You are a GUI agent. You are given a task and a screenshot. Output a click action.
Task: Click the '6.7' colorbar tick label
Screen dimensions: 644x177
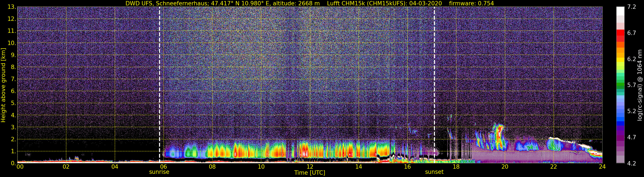coord(632,33)
